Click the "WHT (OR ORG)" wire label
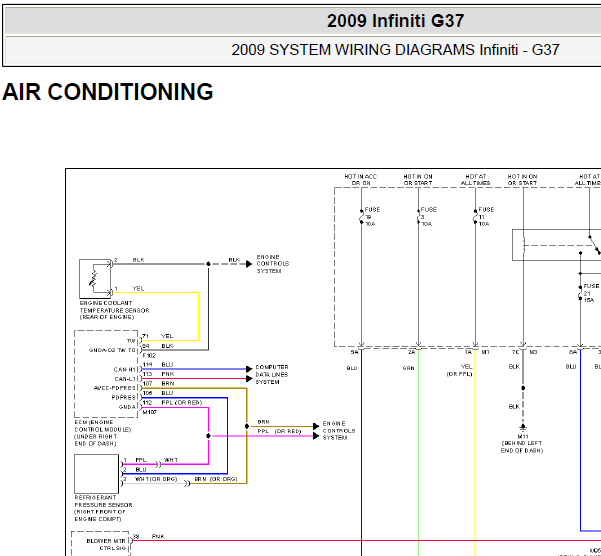The height and width of the screenshot is (556, 601). pyautogui.click(x=156, y=479)
